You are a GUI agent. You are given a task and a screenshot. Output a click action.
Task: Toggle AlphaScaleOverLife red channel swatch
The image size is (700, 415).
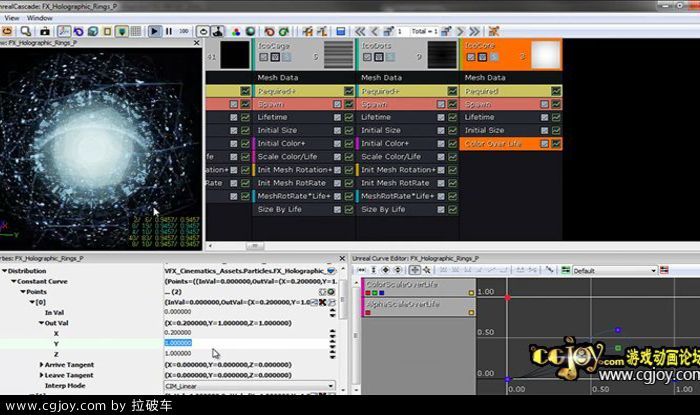click(x=368, y=313)
